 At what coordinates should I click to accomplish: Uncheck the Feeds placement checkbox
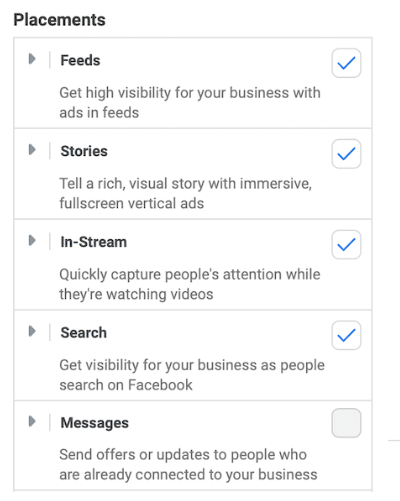pos(346,63)
